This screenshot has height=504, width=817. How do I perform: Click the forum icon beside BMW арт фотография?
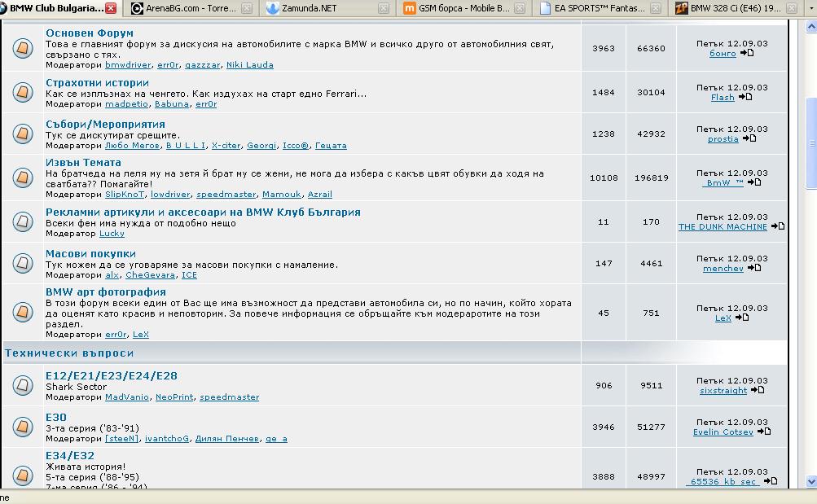23,313
